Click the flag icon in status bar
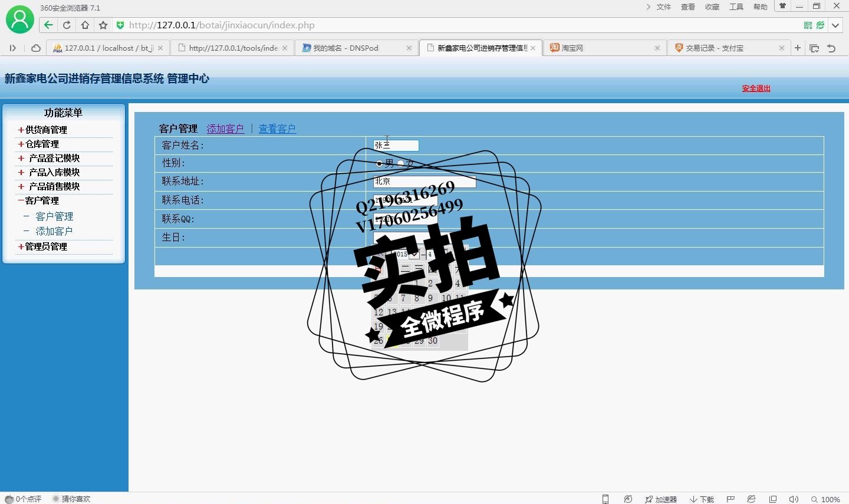Screen dimensions: 849x504 (x=731, y=499)
